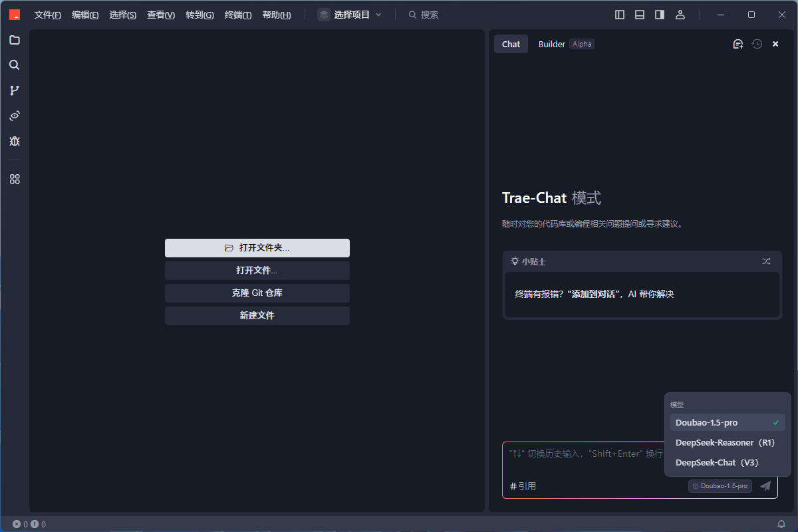798x532 pixels.
Task: Click the 打开文件夹... button
Action: click(257, 248)
